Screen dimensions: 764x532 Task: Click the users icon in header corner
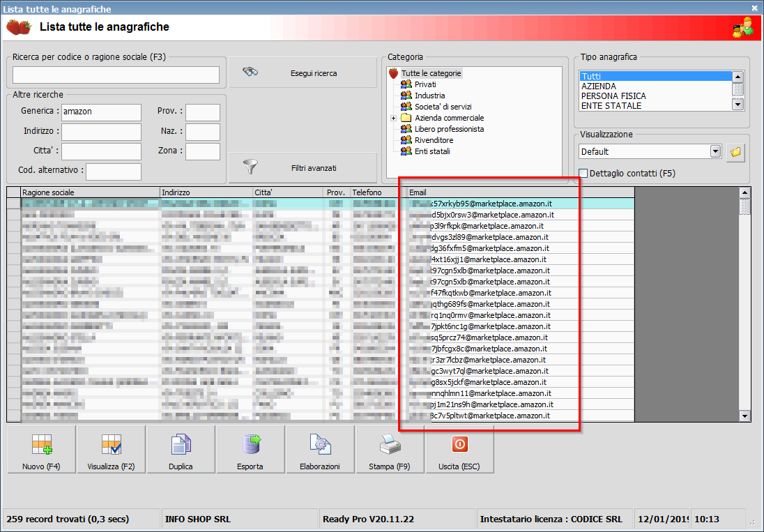coord(743,27)
